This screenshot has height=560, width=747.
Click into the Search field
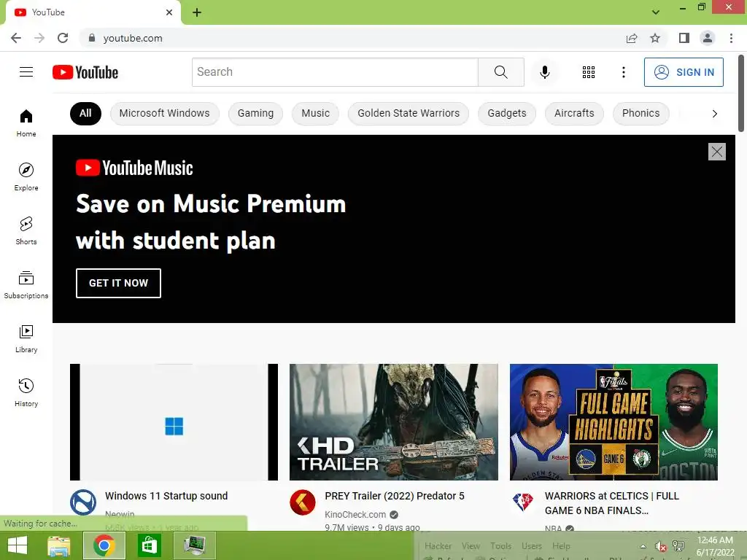click(335, 72)
